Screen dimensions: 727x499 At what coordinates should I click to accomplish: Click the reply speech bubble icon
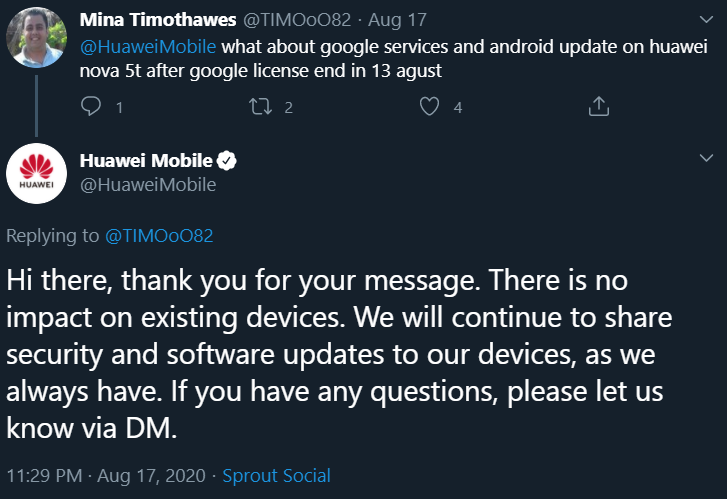coord(91,106)
